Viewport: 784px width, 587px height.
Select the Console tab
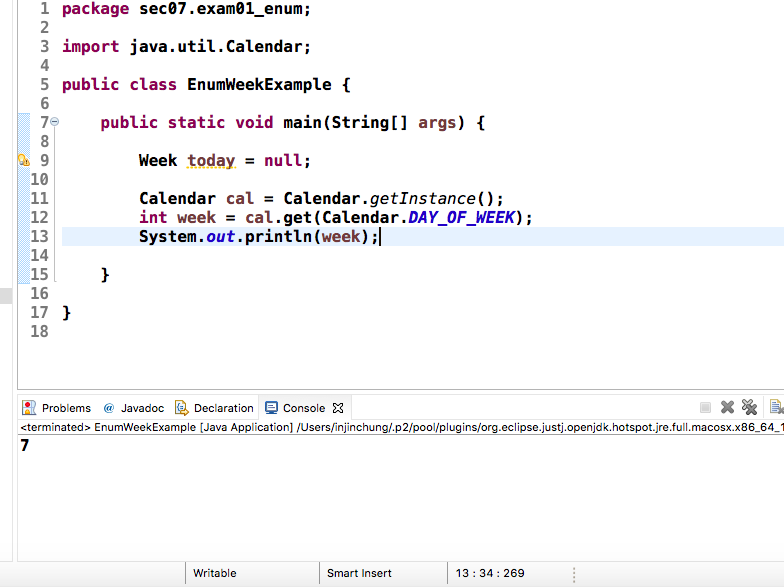tap(304, 408)
